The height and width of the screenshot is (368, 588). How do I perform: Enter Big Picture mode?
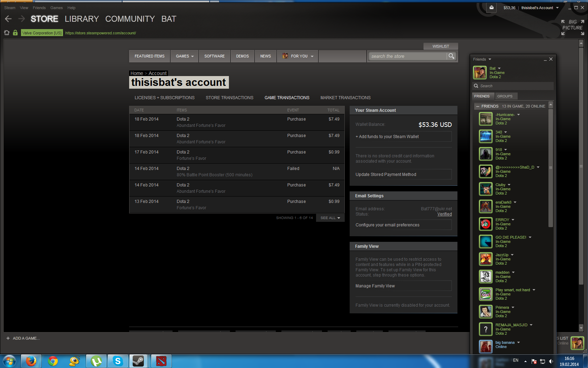pyautogui.click(x=573, y=27)
